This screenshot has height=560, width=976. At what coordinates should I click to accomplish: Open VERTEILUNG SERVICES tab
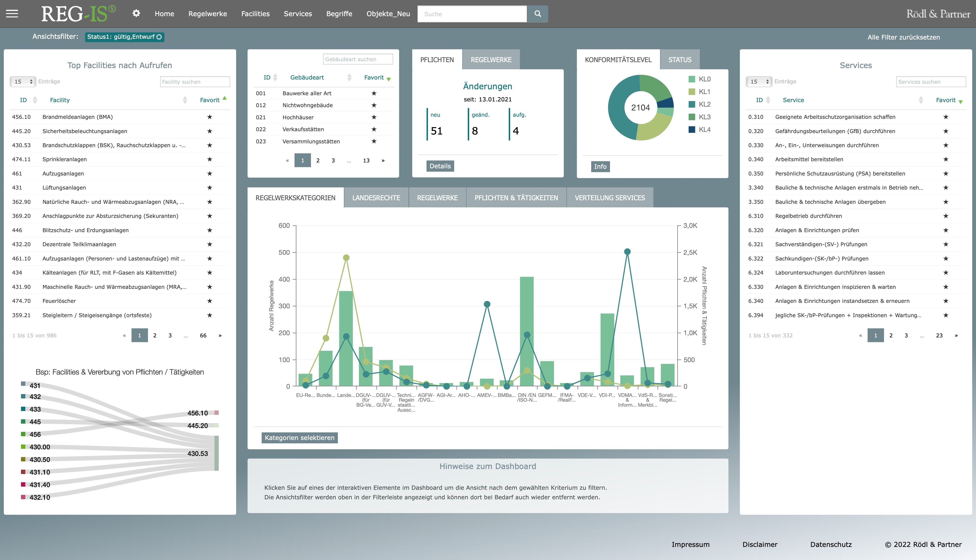point(610,198)
